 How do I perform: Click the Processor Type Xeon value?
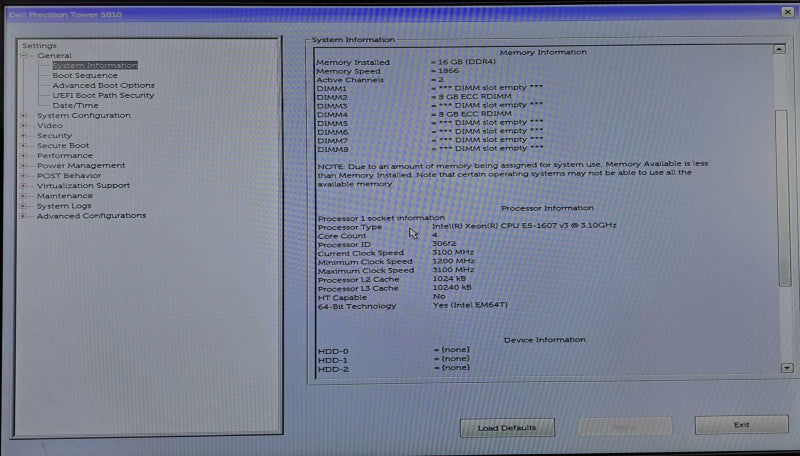click(x=524, y=225)
